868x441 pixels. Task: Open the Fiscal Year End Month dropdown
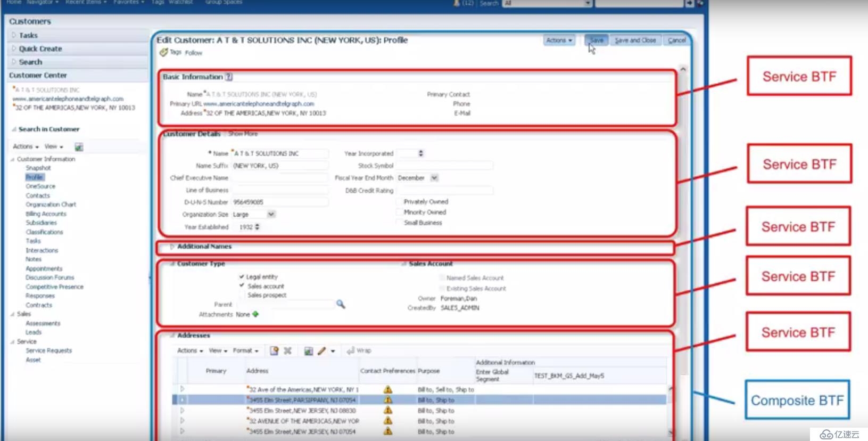click(x=434, y=178)
